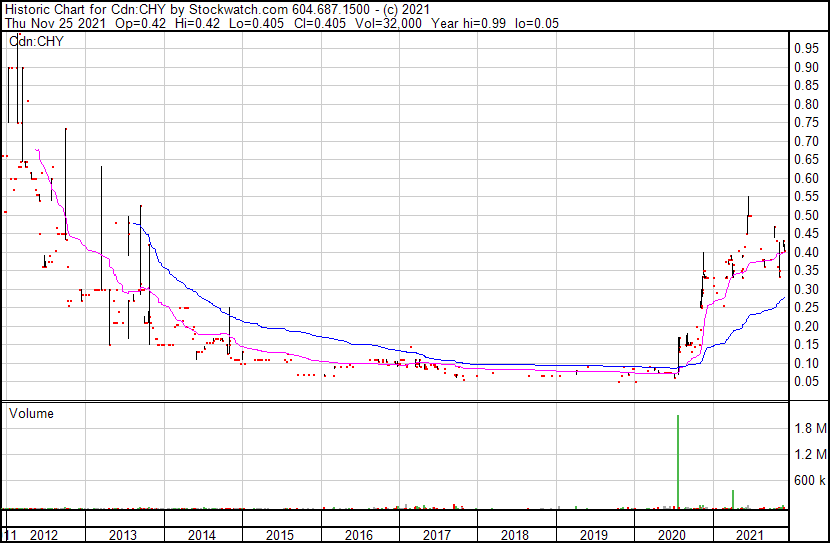Click the Volume panel label

(x=31, y=413)
